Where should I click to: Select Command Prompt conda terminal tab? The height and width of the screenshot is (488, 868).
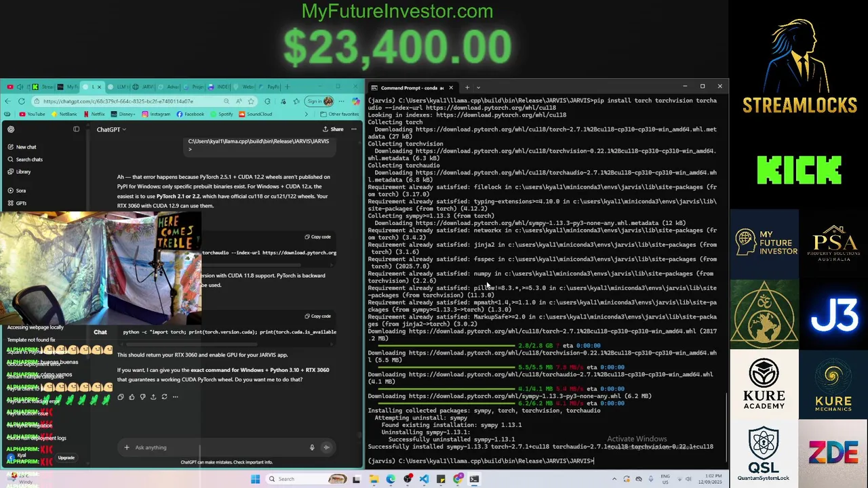tap(412, 87)
